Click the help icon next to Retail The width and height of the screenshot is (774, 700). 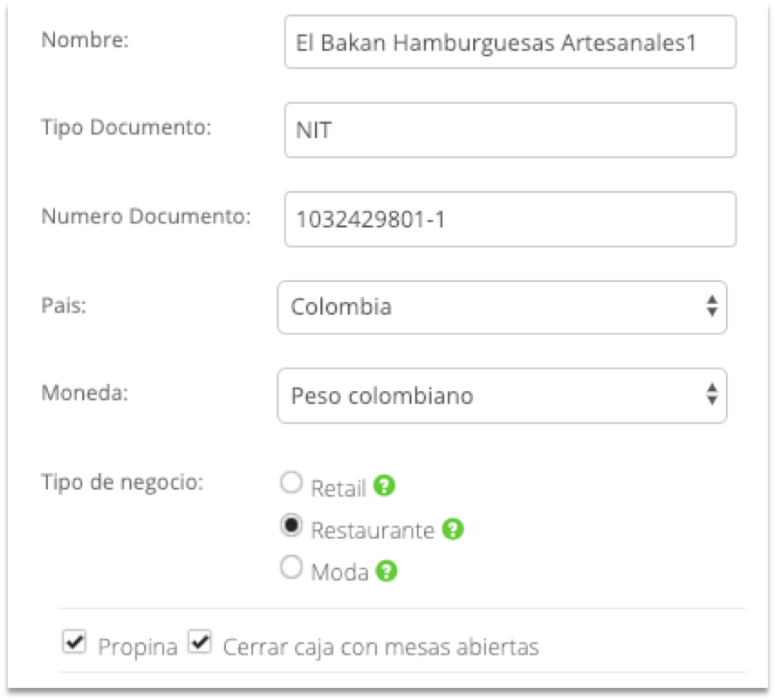(x=384, y=486)
